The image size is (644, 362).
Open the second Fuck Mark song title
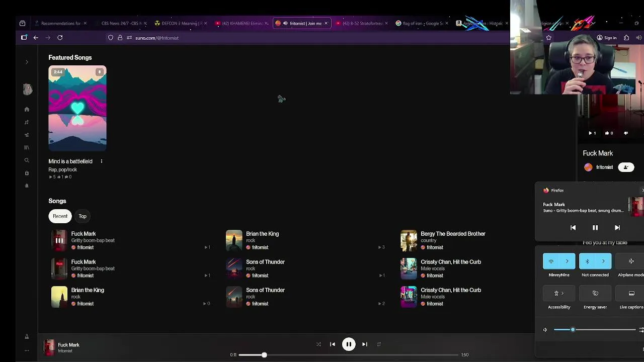tap(84, 262)
